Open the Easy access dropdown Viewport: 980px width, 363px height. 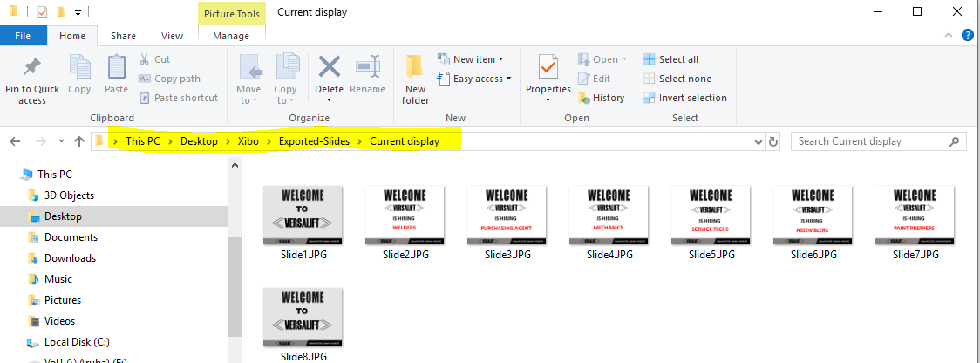pos(475,79)
